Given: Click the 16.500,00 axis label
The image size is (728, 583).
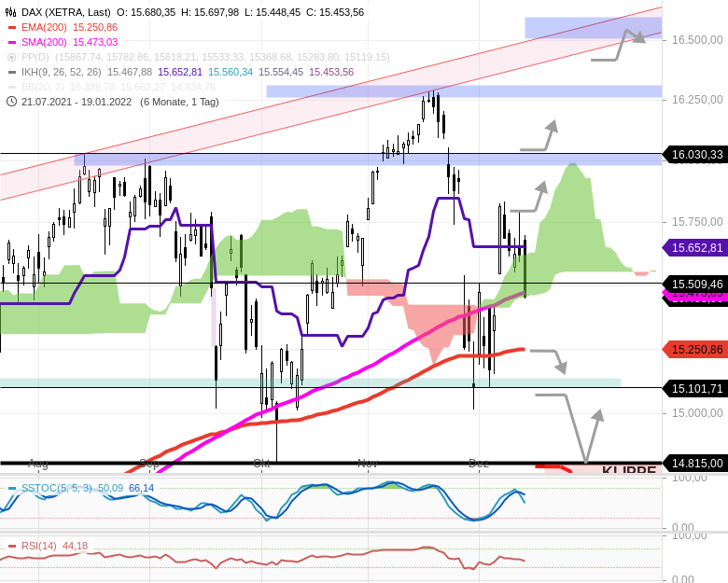Looking at the screenshot, I should (x=697, y=40).
